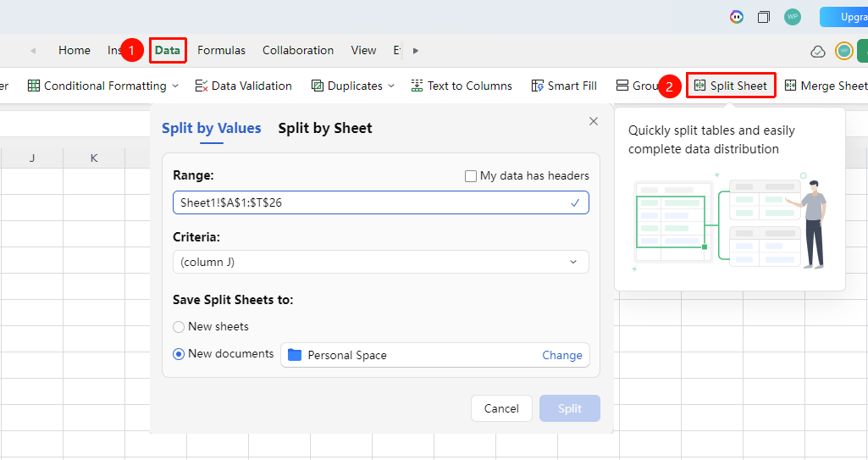Click the split tables illustration thumbnail
The width and height of the screenshot is (868, 460).
pos(730,221)
